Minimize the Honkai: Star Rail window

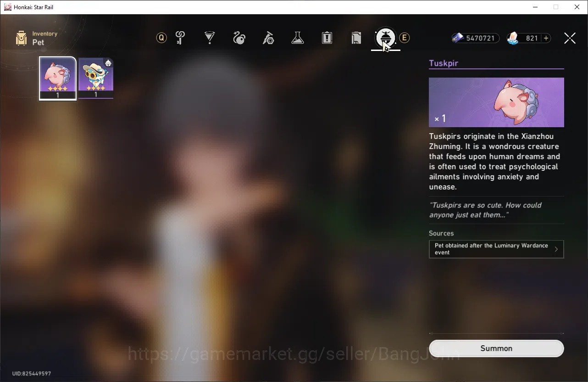click(x=536, y=7)
